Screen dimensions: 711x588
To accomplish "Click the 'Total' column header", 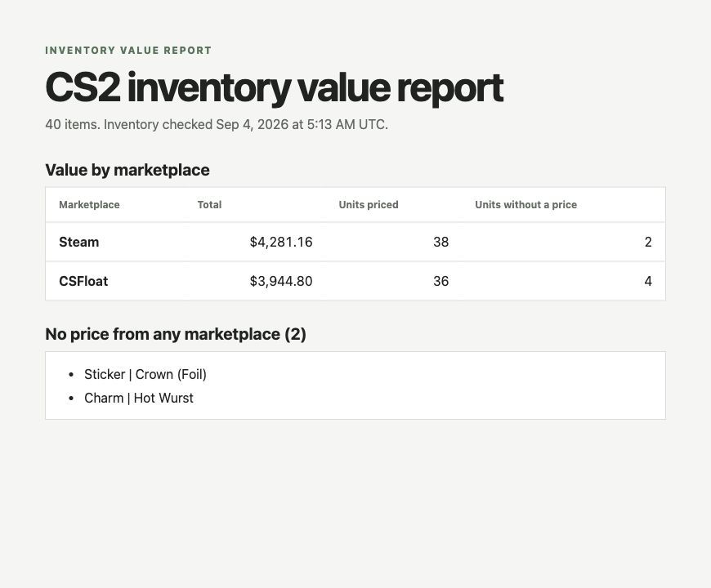I will (x=209, y=205).
